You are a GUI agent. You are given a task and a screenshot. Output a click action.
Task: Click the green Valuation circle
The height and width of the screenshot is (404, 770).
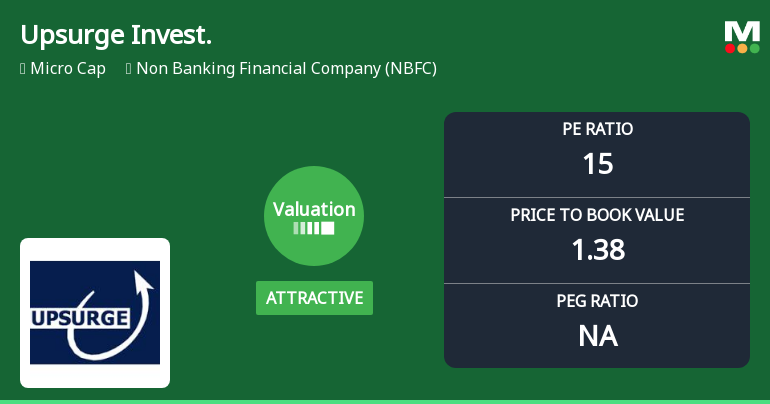coord(314,216)
